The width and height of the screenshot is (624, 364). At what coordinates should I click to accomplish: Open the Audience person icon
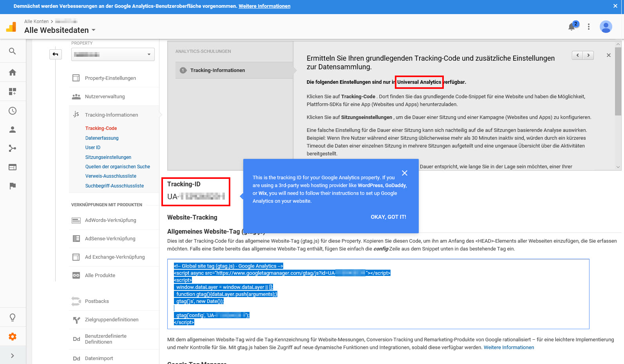click(13, 130)
